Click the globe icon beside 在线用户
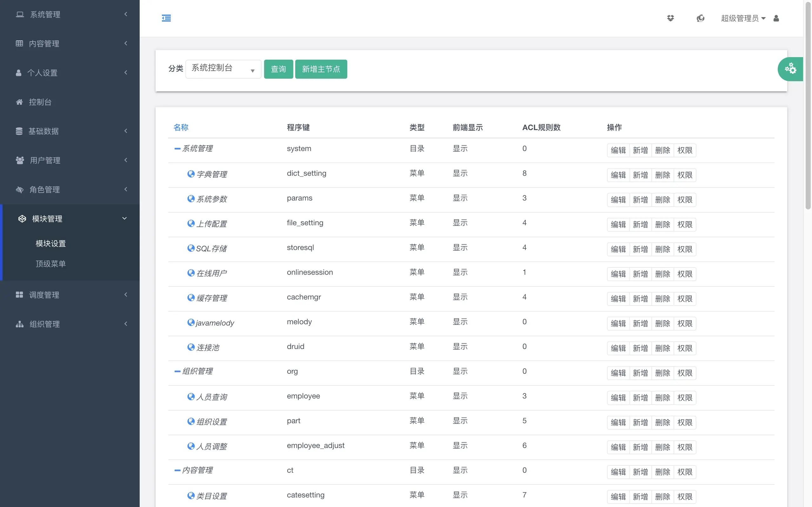The height and width of the screenshot is (507, 812). click(x=191, y=273)
